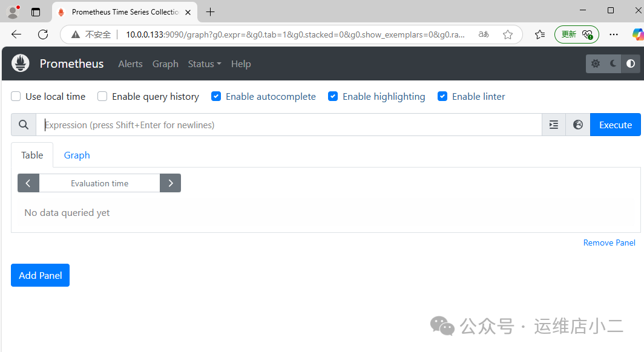Open the query tree view icon
Viewport: 644px width, 352px height.
[x=553, y=125]
